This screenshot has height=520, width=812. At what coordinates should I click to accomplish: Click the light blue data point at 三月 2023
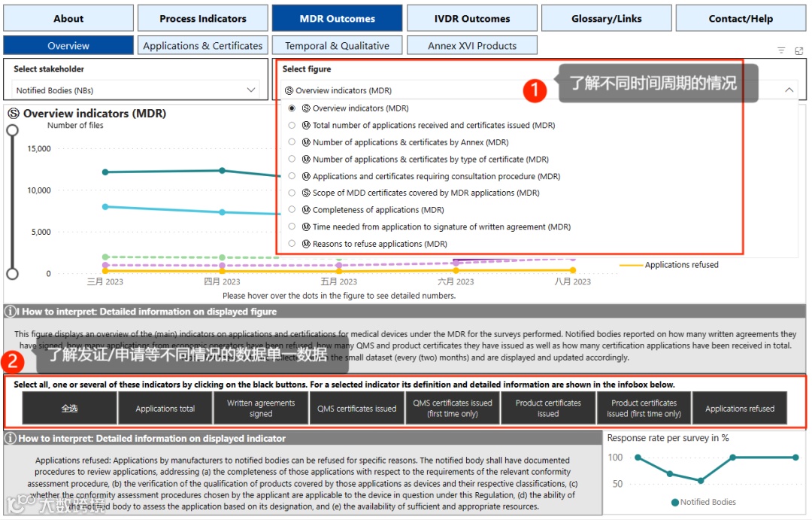[105, 207]
